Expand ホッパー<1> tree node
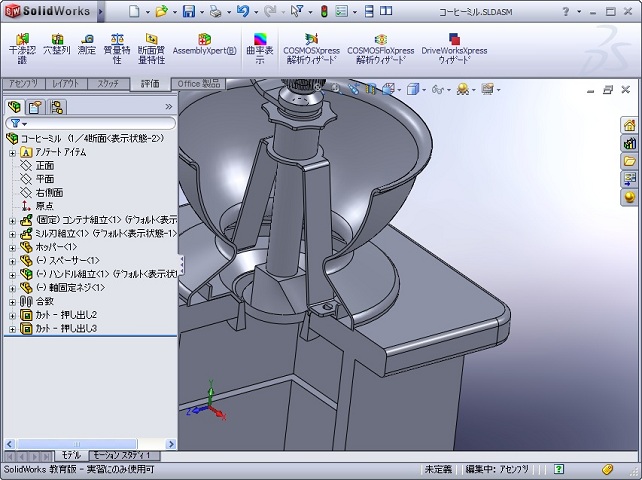 point(12,248)
